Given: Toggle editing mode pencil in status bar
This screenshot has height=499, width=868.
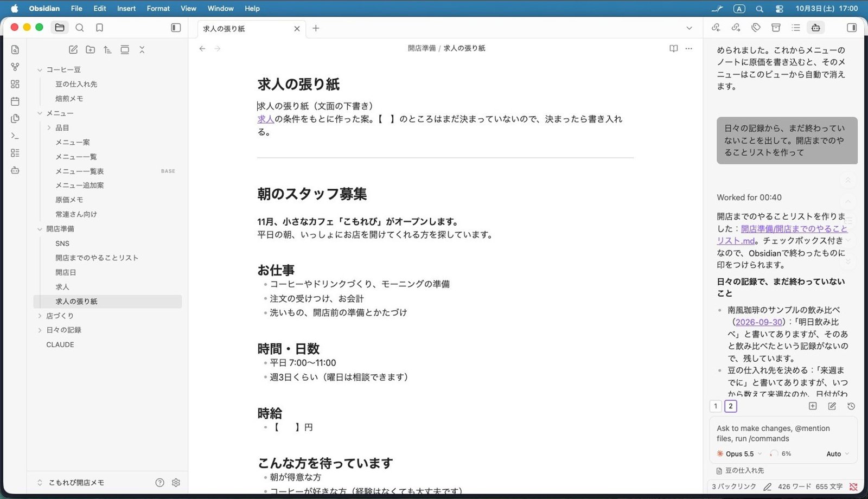Looking at the screenshot, I should click(x=767, y=487).
